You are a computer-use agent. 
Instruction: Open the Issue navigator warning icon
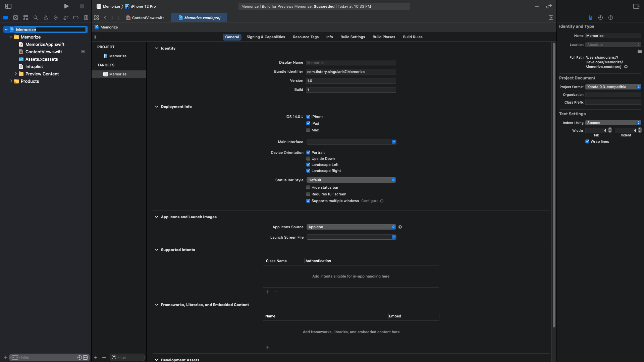click(46, 18)
